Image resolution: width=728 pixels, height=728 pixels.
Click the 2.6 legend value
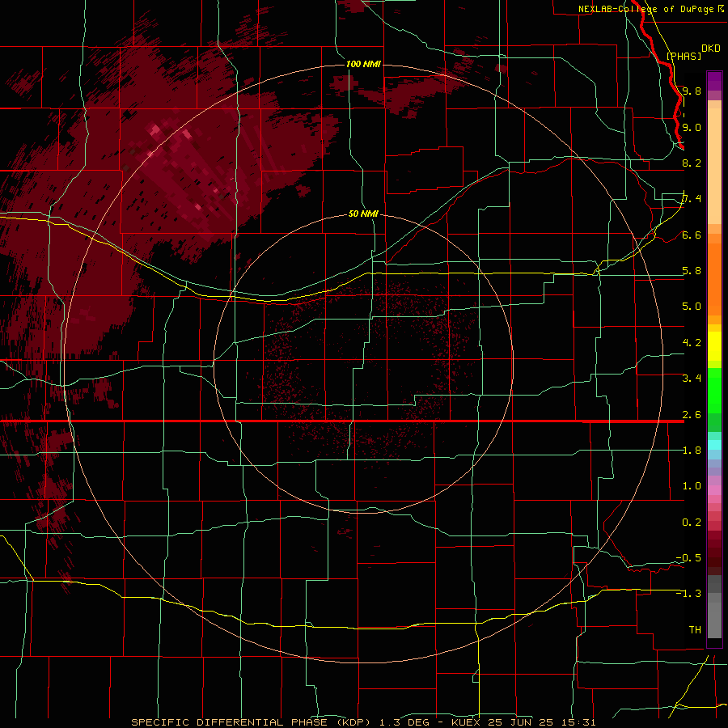[x=692, y=415]
